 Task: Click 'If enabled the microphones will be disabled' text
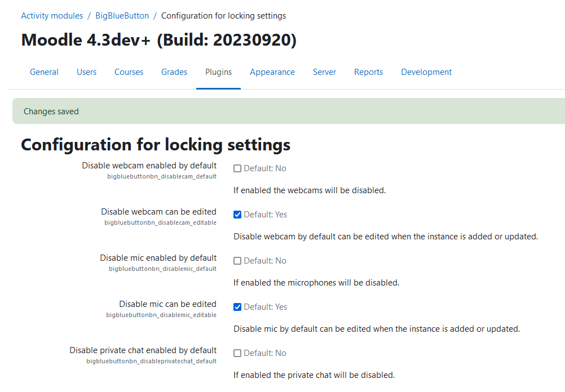(x=316, y=283)
